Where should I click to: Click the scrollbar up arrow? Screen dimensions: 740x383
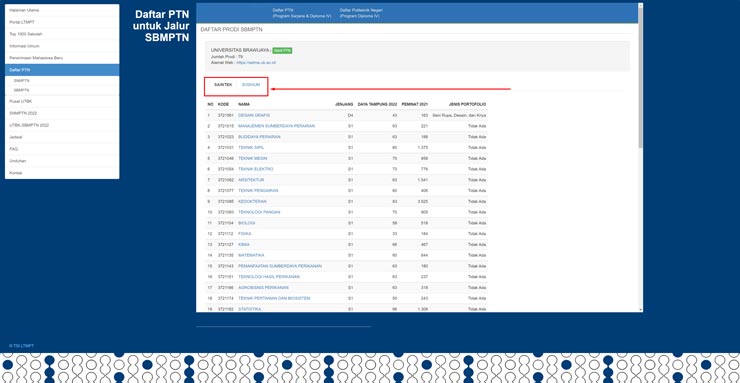coord(640,5)
